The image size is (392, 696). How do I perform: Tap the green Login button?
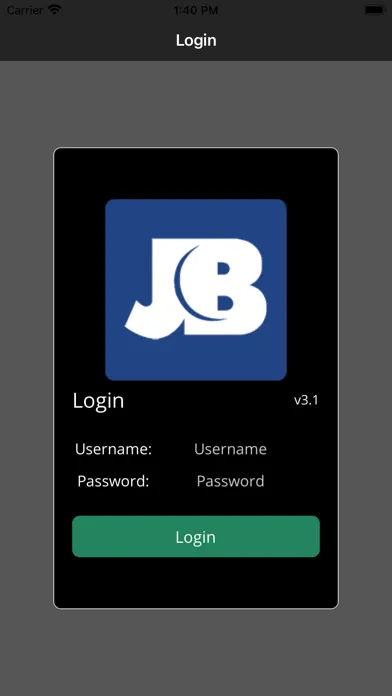[x=196, y=536]
